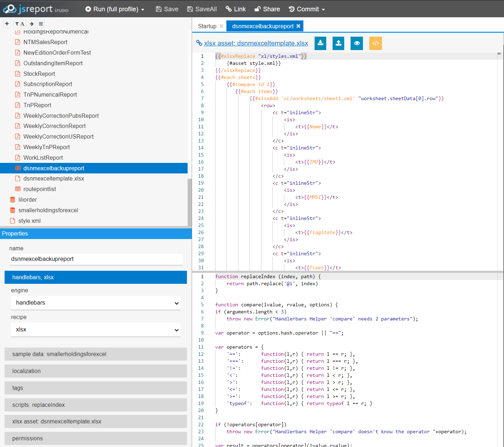Click the name input field in Properties
Viewport: 504px width, 447px height.
pos(95,259)
